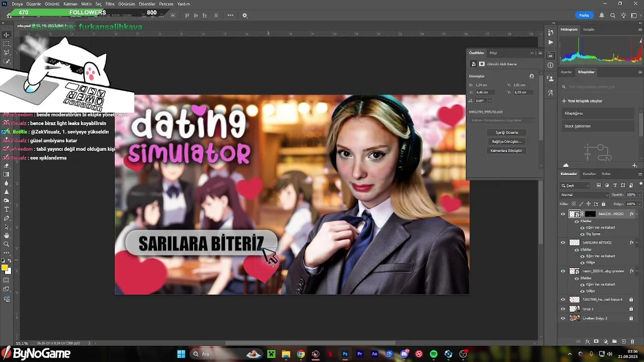Viewport: 644px width, 362px height.
Task: Click the İçeriği Düzenle button
Action: tap(507, 133)
